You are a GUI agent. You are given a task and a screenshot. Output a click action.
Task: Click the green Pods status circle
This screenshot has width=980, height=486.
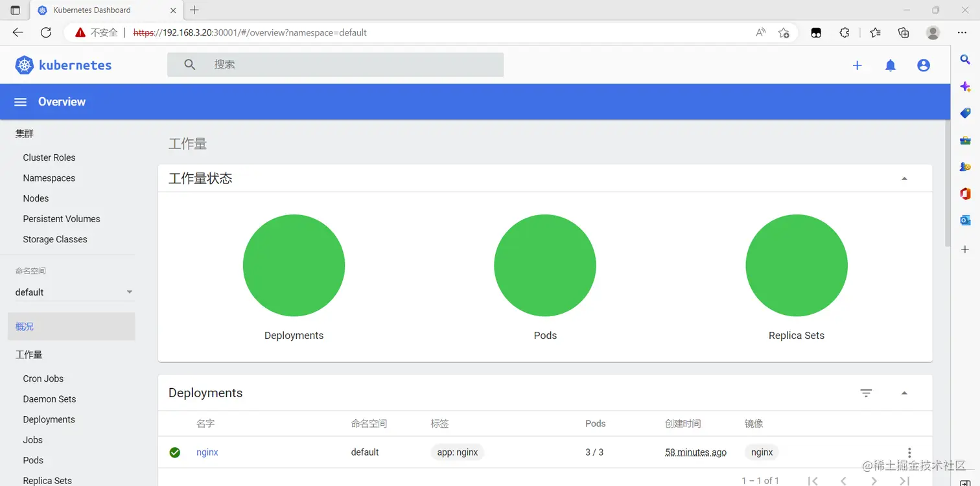(545, 266)
